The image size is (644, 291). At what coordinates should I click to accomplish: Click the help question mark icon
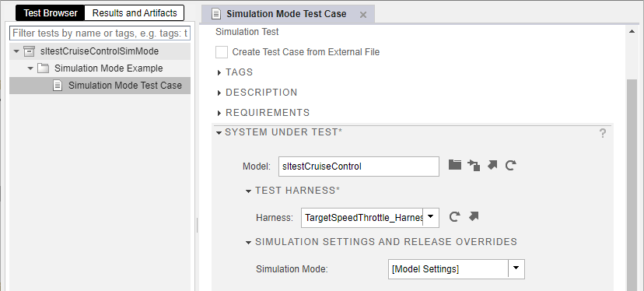tap(603, 133)
